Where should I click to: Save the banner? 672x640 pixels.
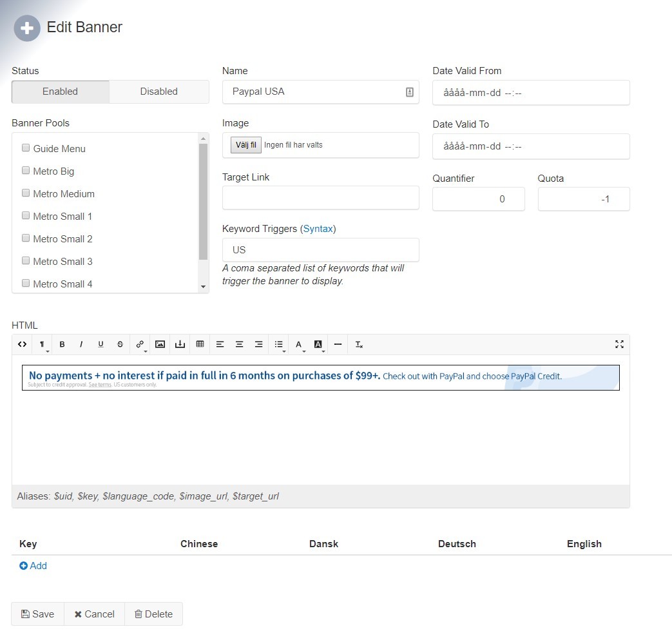tap(37, 614)
